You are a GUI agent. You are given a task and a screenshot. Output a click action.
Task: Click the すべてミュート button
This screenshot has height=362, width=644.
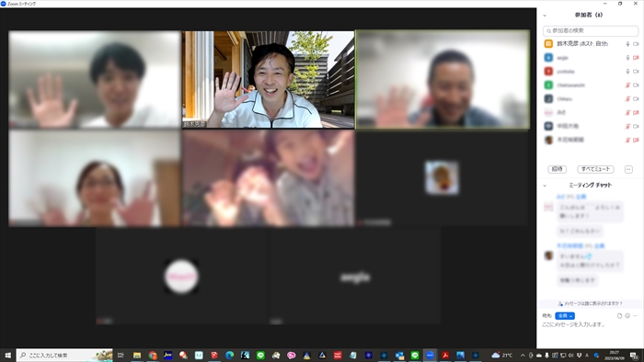click(595, 169)
